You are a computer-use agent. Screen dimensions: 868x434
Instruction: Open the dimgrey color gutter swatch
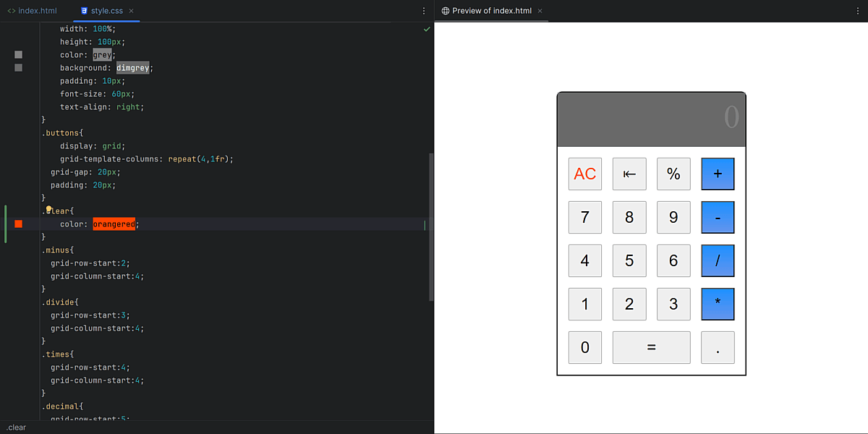[18, 68]
